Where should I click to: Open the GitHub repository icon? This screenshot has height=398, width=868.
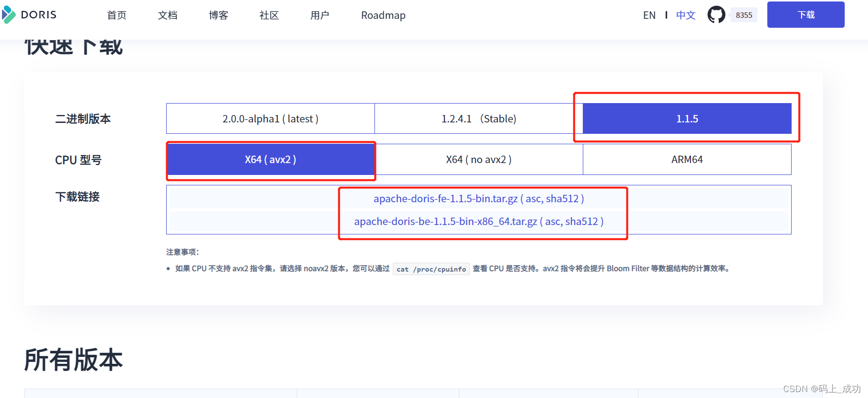[716, 15]
